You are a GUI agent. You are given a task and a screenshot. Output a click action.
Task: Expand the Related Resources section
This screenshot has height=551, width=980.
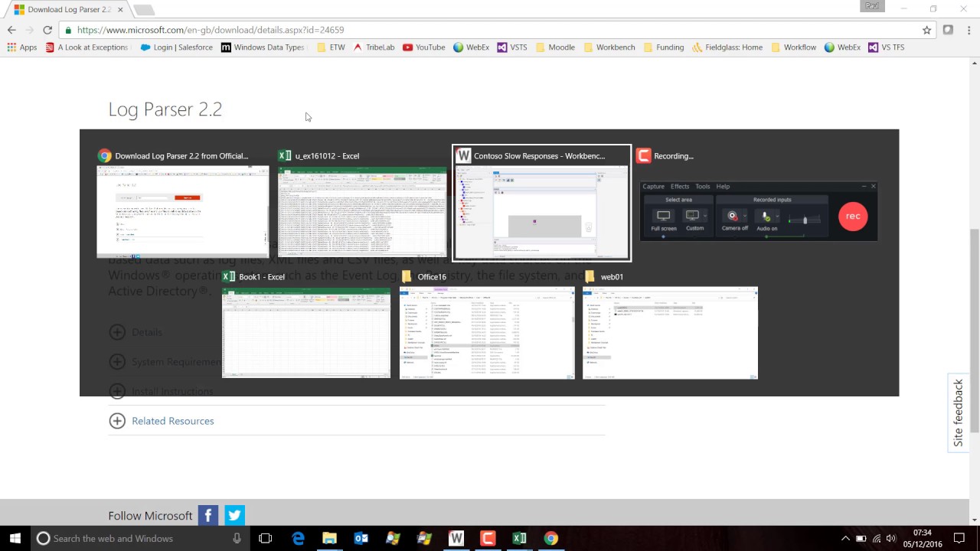162,421
